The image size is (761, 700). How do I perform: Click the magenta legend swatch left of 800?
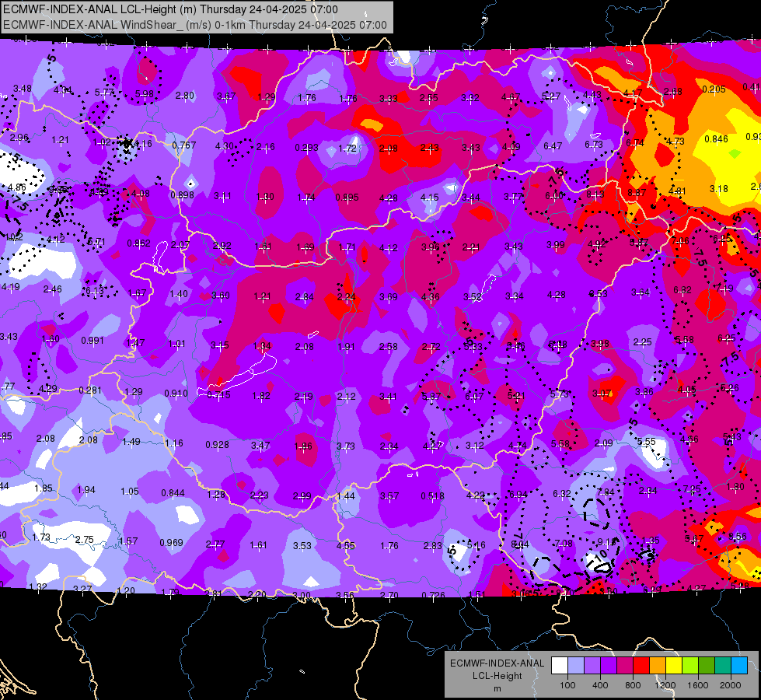625,666
